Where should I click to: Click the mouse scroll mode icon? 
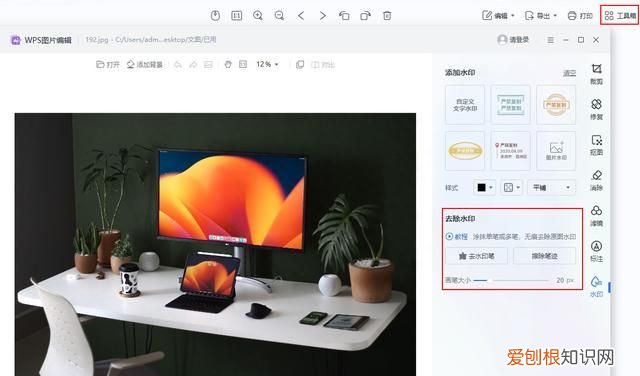click(x=215, y=16)
